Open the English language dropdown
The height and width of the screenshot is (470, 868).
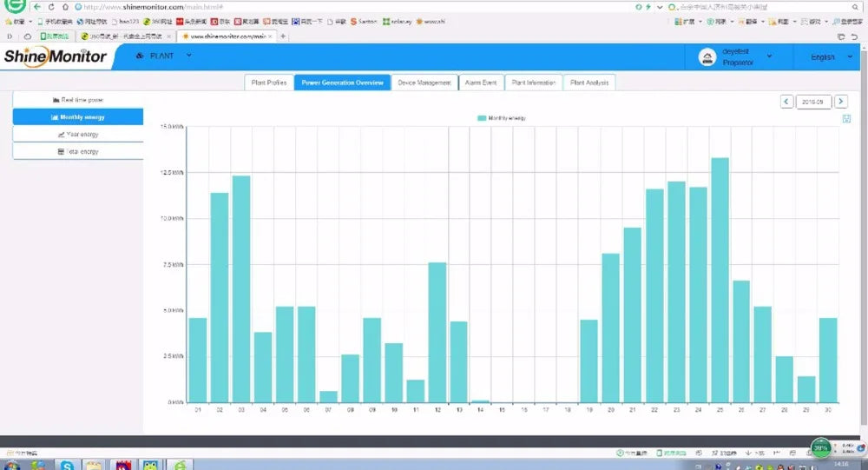point(832,57)
